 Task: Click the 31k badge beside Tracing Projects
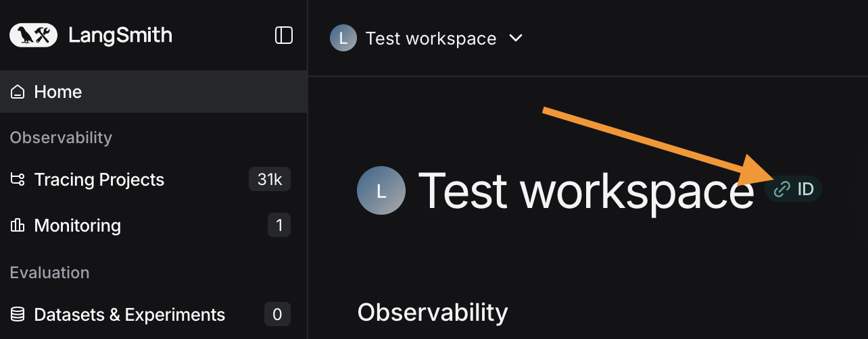click(x=270, y=180)
